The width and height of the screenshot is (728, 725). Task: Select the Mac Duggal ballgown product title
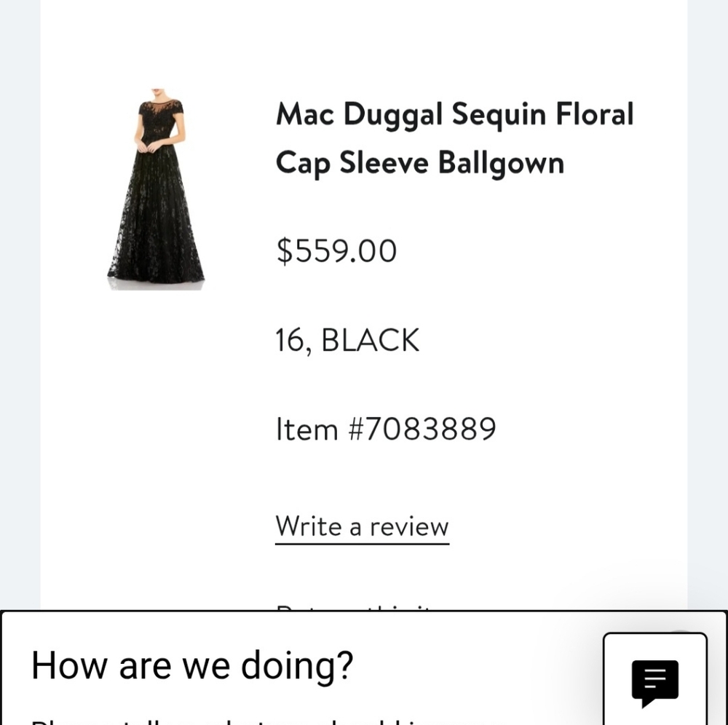[454, 138]
